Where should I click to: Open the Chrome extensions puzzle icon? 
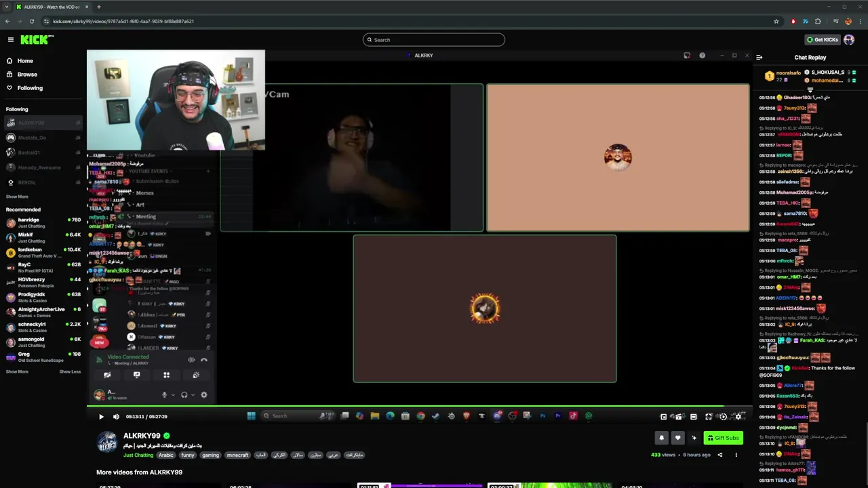point(818,21)
